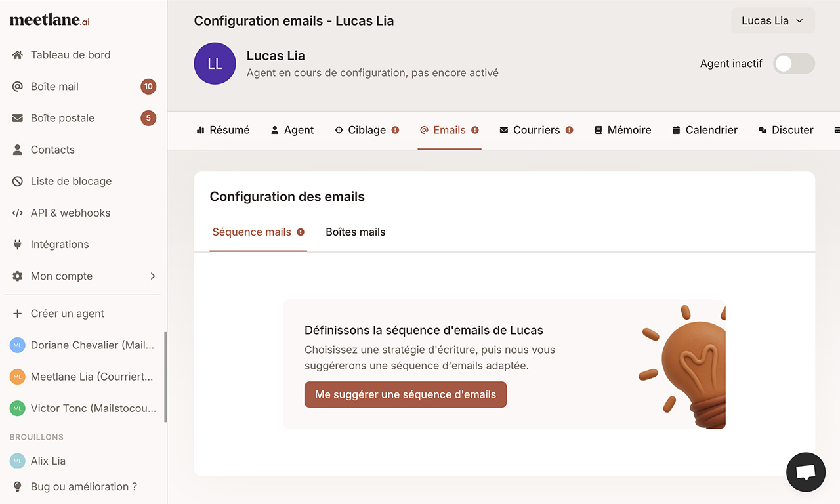Click the Me suggérer une séquence d'emails button
The width and height of the screenshot is (840, 504).
click(405, 394)
